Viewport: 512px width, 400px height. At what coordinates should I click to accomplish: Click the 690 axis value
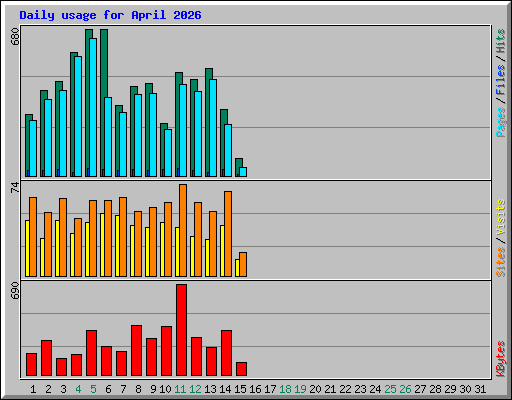click(15, 290)
